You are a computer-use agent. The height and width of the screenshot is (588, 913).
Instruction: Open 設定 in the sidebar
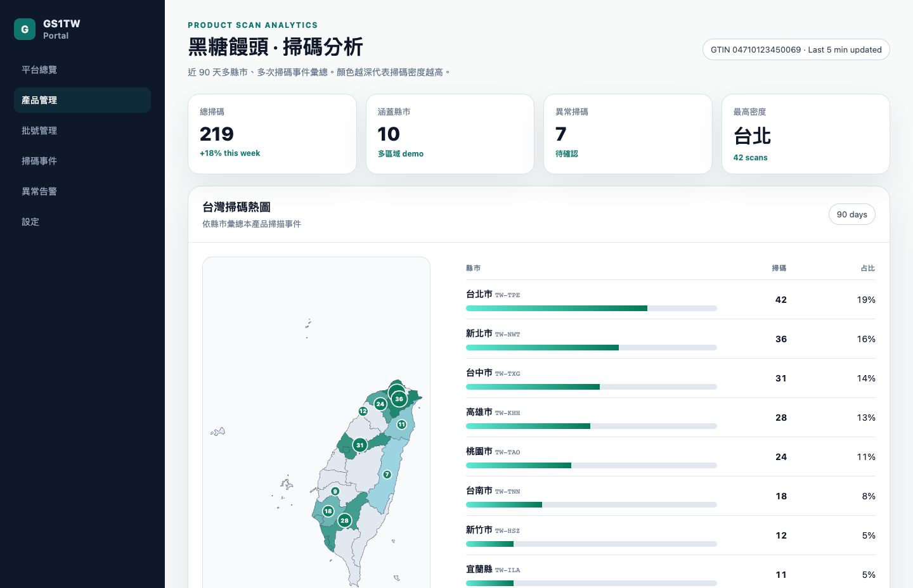pyautogui.click(x=82, y=222)
